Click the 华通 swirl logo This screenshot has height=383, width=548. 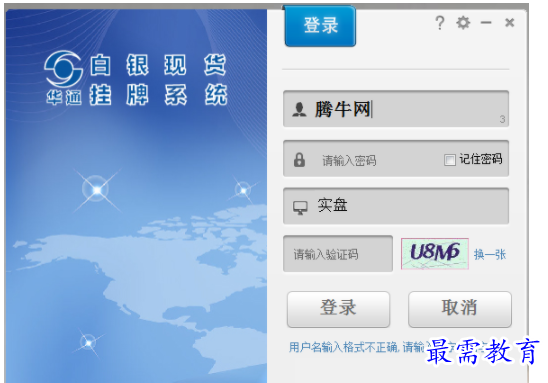(64, 69)
